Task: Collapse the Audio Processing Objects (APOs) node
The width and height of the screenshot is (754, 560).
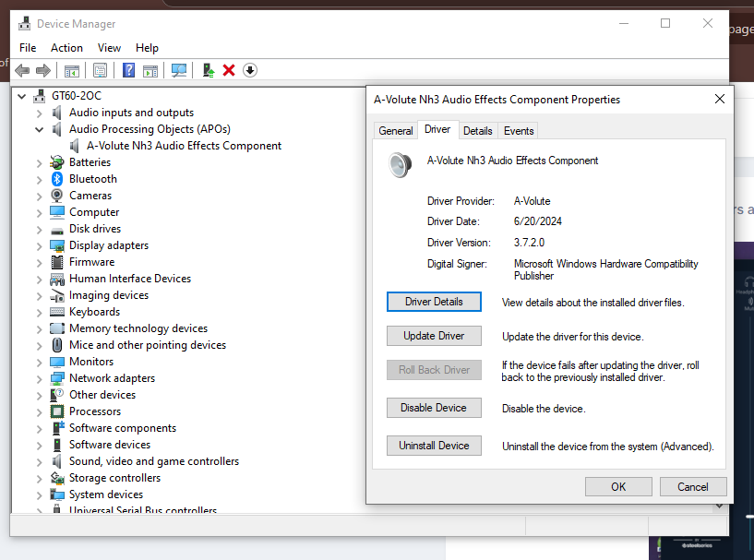Action: coord(39,129)
